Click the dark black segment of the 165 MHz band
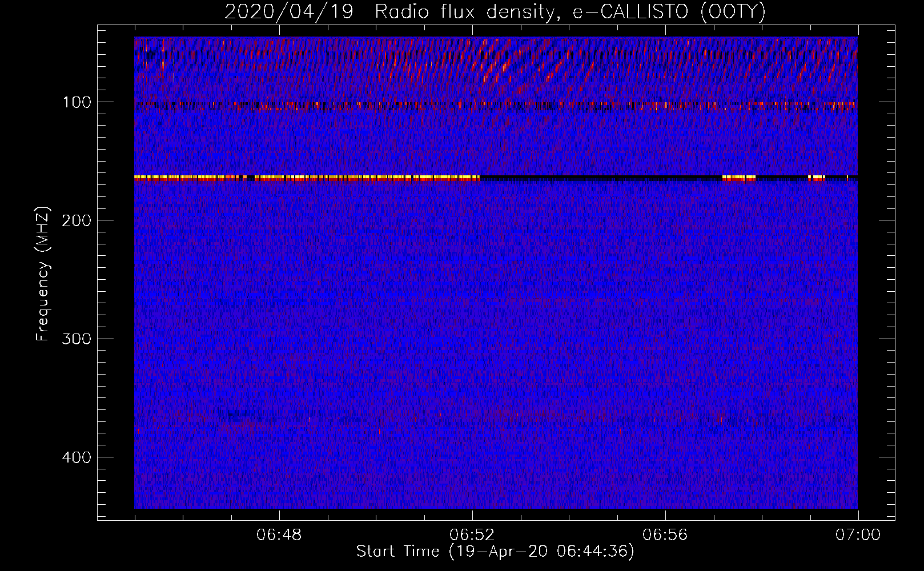The width and height of the screenshot is (924, 571). coord(600,178)
